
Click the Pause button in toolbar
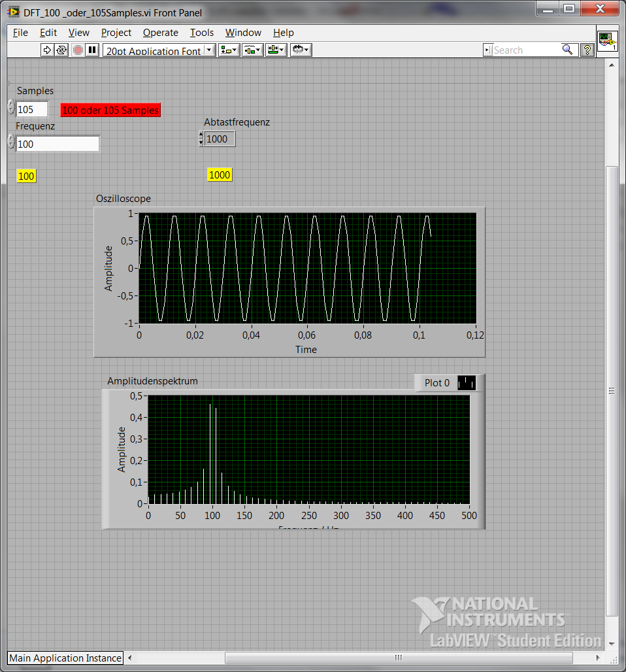pos(92,50)
